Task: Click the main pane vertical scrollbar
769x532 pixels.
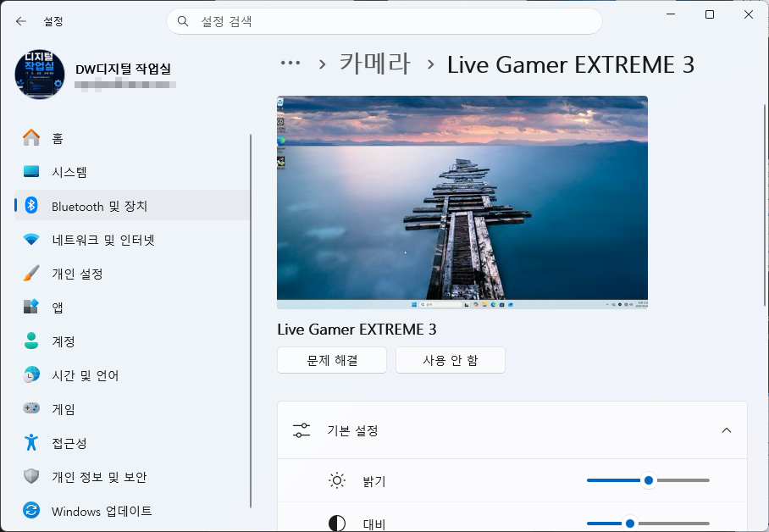Action: click(x=764, y=205)
